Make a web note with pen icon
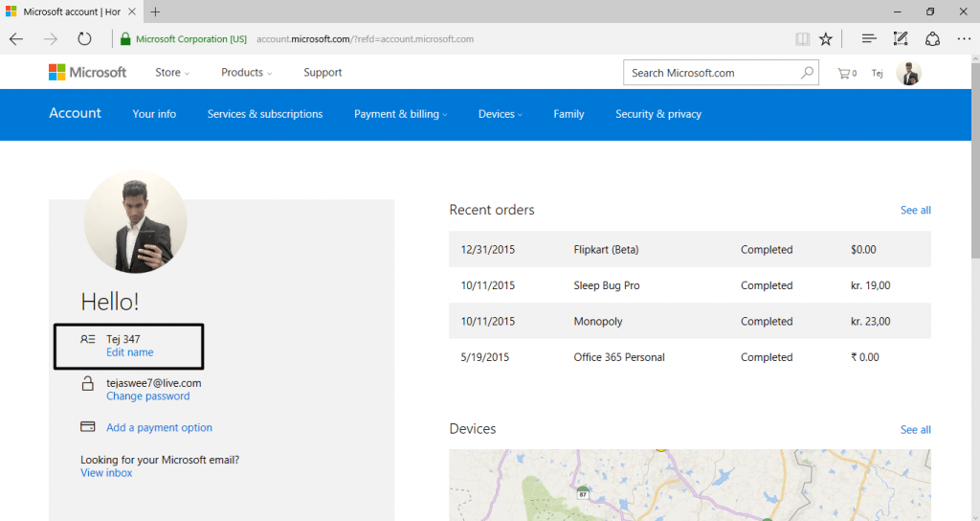This screenshot has width=980, height=521. [x=900, y=38]
